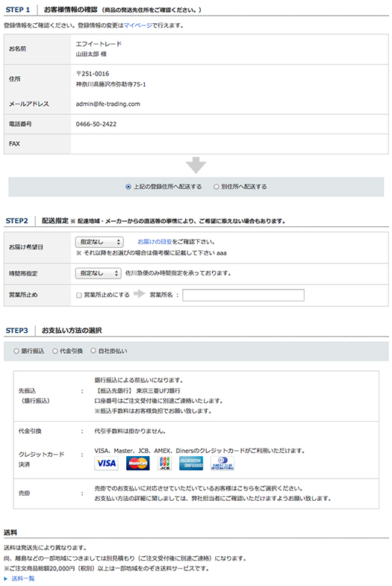Choose 代金引換 payment method
This screenshot has height=586, width=392.
pos(55,351)
